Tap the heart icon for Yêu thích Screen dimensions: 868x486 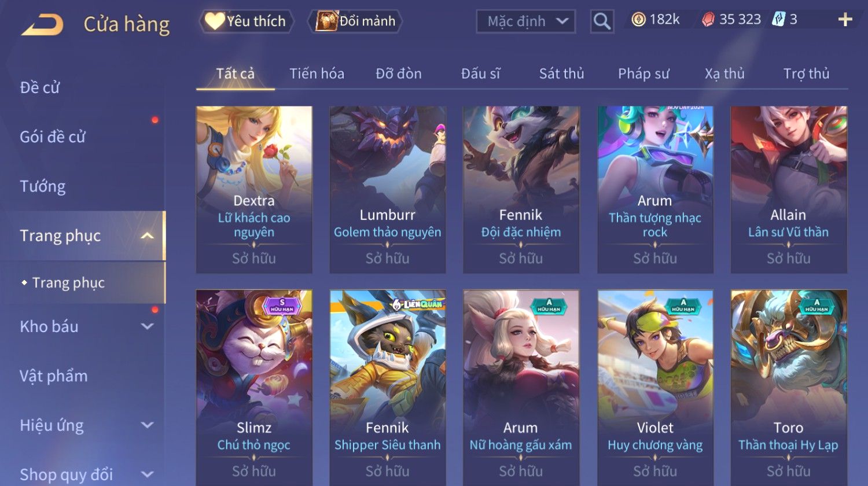point(215,21)
